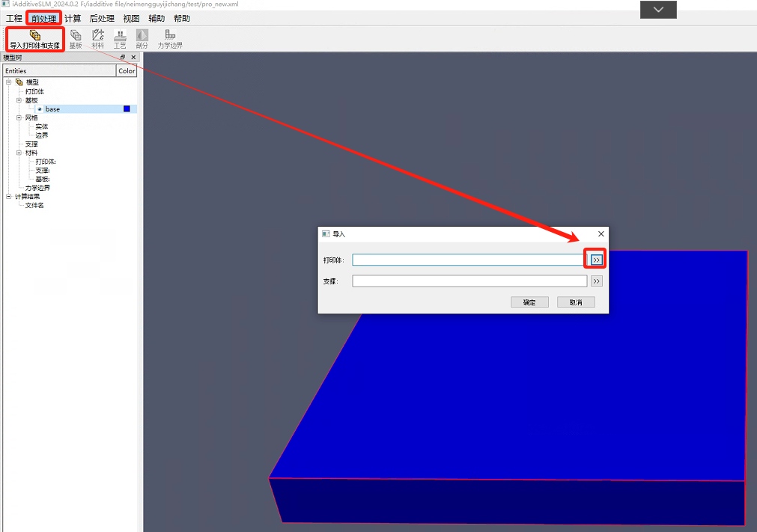The width and height of the screenshot is (757, 532).
Task: Select 打印体: under the 材料 node
Action: (x=46, y=162)
